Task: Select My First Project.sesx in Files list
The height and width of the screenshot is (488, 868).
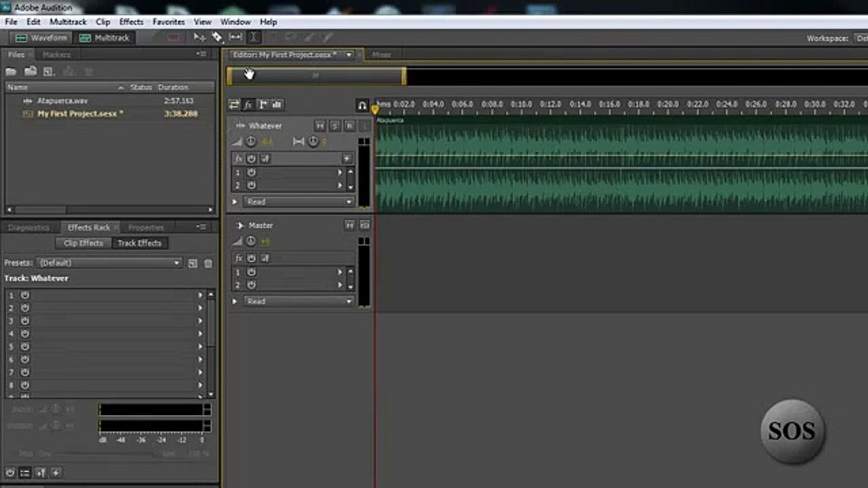Action: tap(80, 114)
